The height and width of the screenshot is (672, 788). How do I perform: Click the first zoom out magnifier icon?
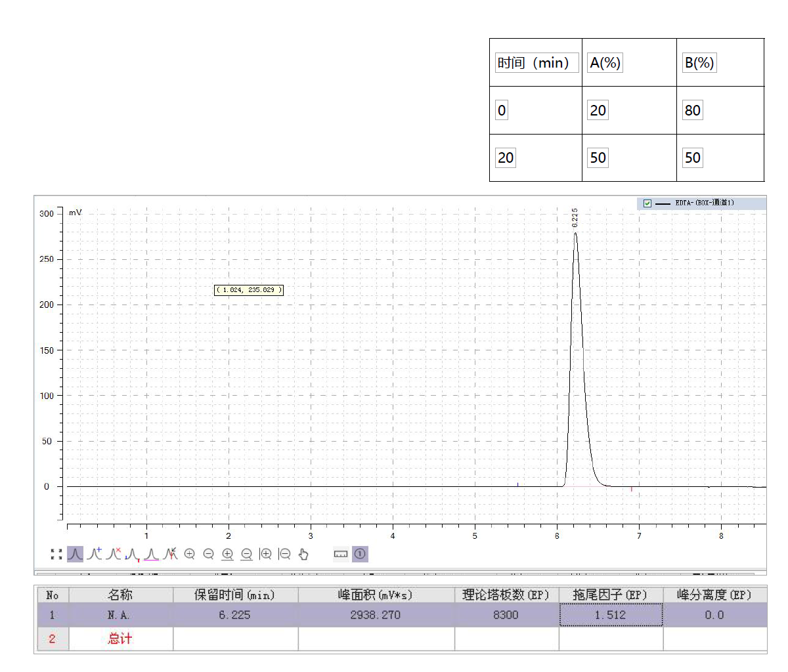209,555
